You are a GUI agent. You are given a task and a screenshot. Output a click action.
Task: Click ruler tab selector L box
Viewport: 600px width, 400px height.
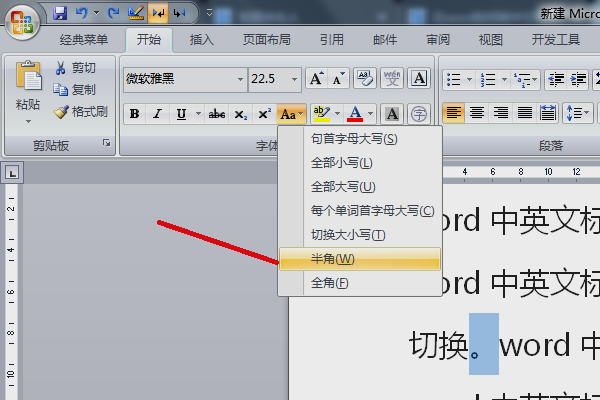click(12, 173)
